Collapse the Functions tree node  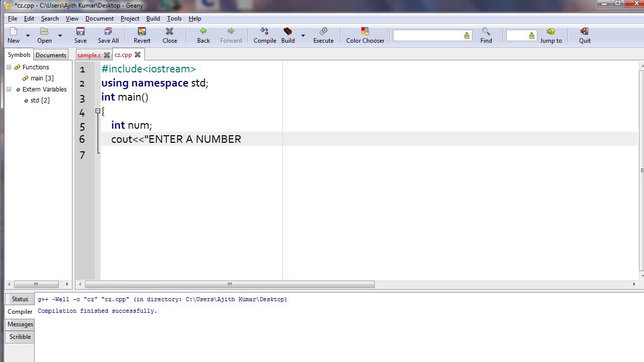pyautogui.click(x=9, y=67)
